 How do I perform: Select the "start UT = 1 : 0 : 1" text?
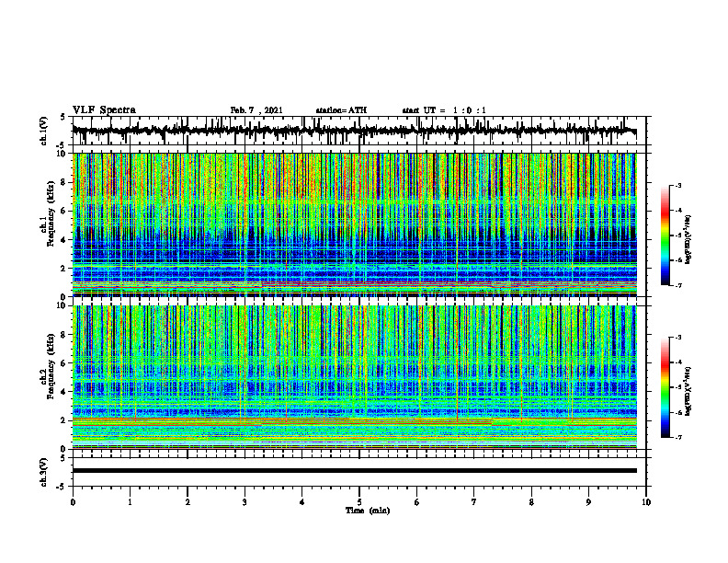pyautogui.click(x=444, y=110)
